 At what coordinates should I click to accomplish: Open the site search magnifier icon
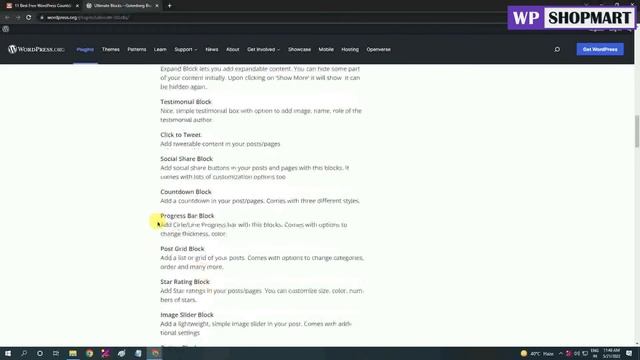coord(557,49)
